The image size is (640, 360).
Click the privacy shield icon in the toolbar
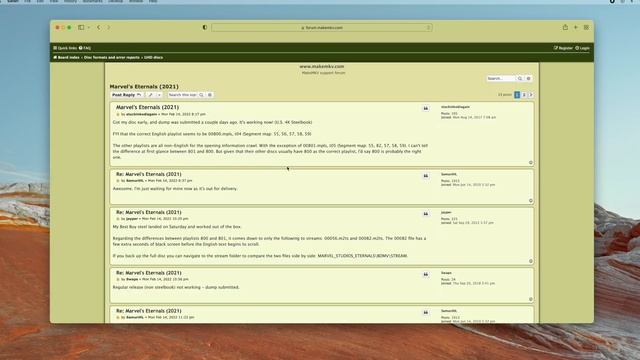pos(205,27)
